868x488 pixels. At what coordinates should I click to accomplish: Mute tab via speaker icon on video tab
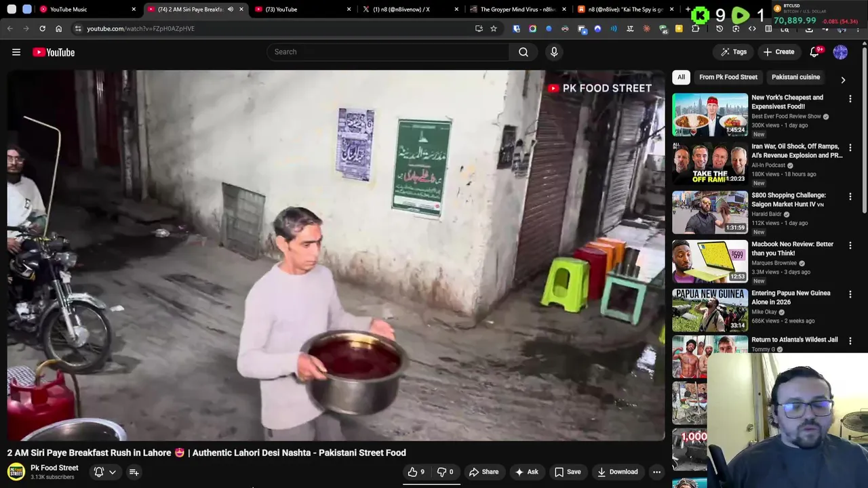pyautogui.click(x=231, y=9)
